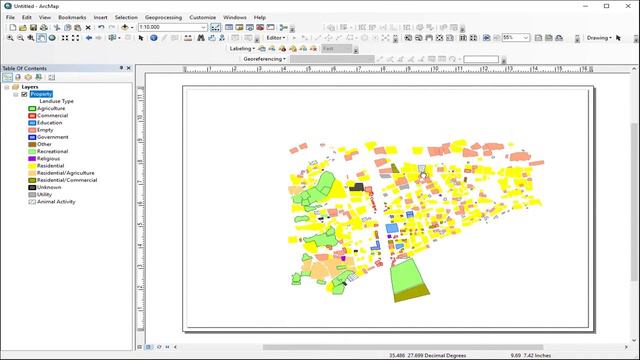Open the Catalog window icon
The height and width of the screenshot is (360, 640).
click(239, 27)
